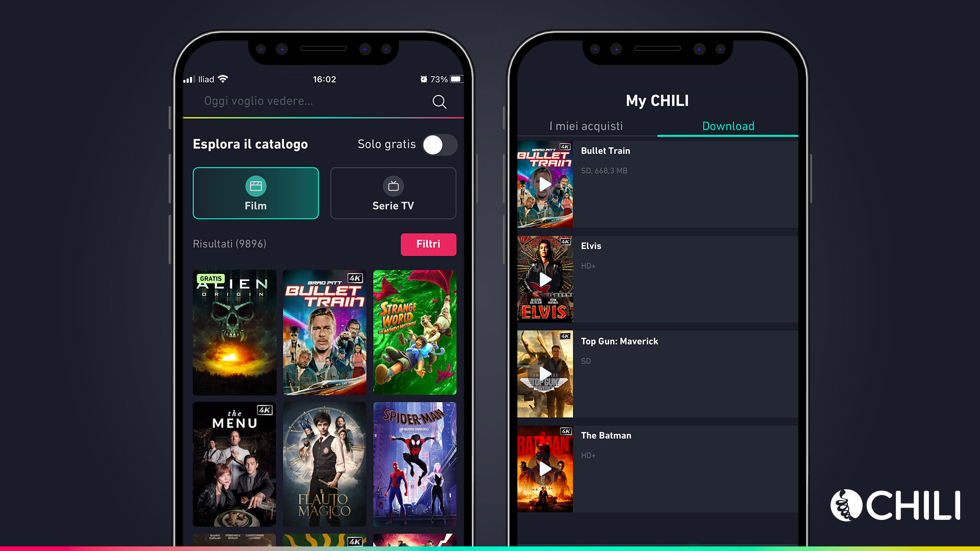
Task: Tap the Filtri button to open filters
Action: coord(428,243)
